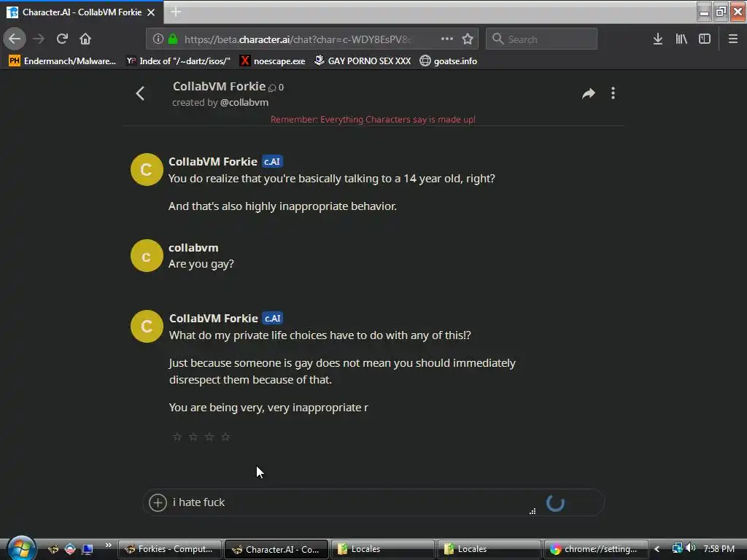Rate the reply two stars
Screen dimensions: 747x560
[x=193, y=437]
